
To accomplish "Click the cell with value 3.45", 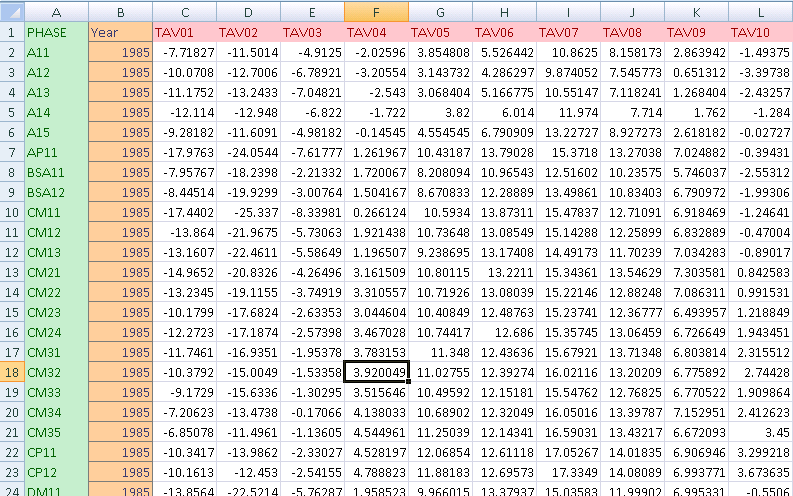I will point(760,432).
